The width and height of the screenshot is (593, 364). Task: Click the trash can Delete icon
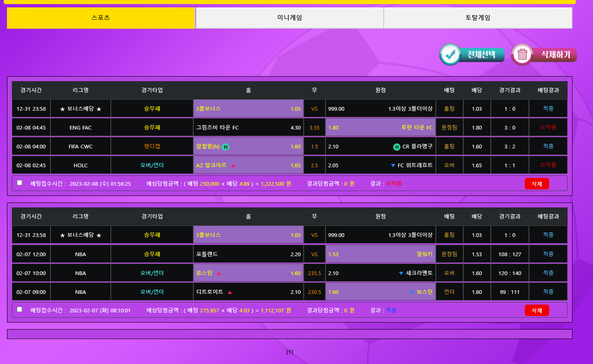pyautogui.click(x=522, y=55)
